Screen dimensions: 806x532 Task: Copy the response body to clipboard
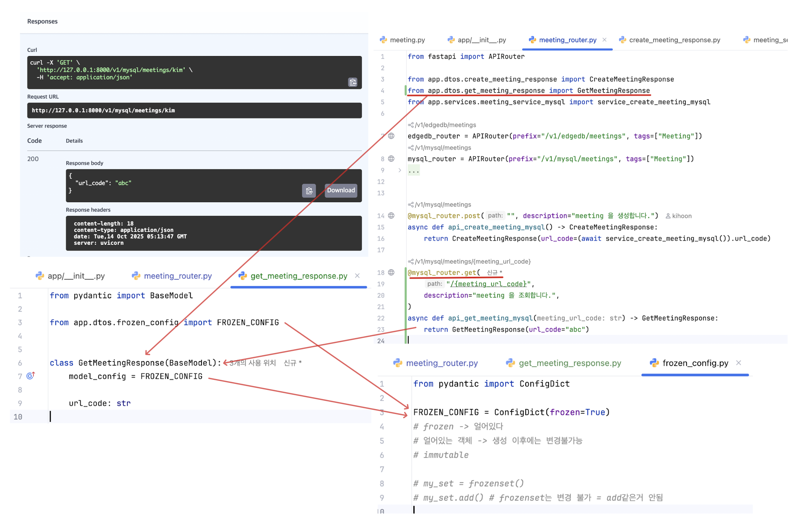click(309, 190)
